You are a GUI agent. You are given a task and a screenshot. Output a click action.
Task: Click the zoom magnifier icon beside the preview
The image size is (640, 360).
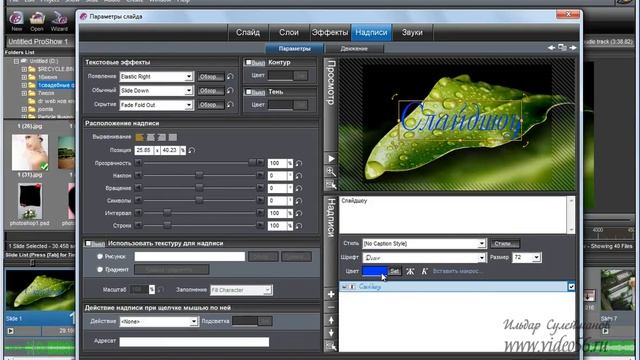331,171
